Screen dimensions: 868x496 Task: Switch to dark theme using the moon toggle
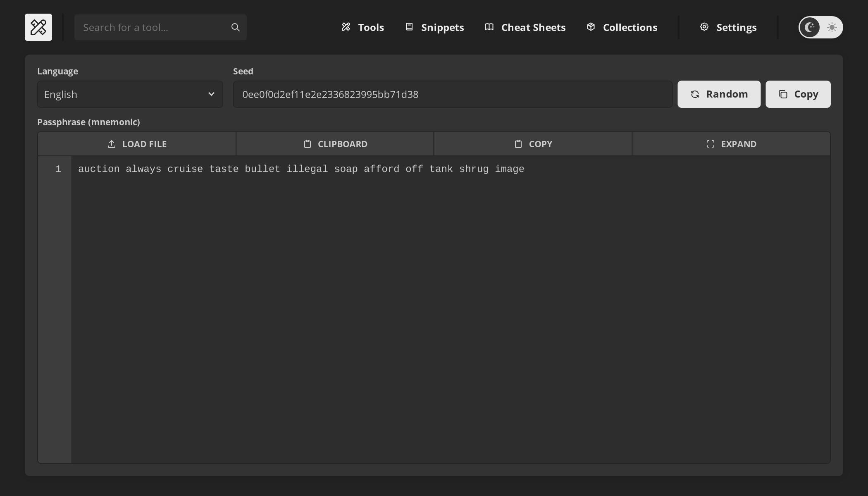810,27
